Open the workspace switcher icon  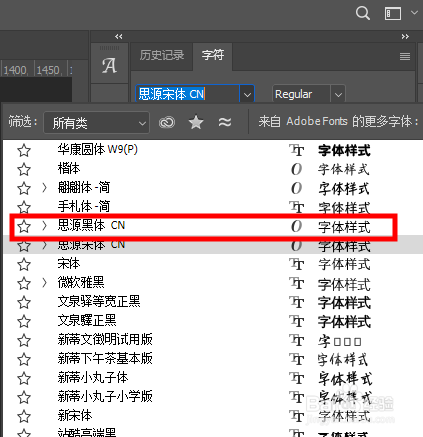(393, 14)
